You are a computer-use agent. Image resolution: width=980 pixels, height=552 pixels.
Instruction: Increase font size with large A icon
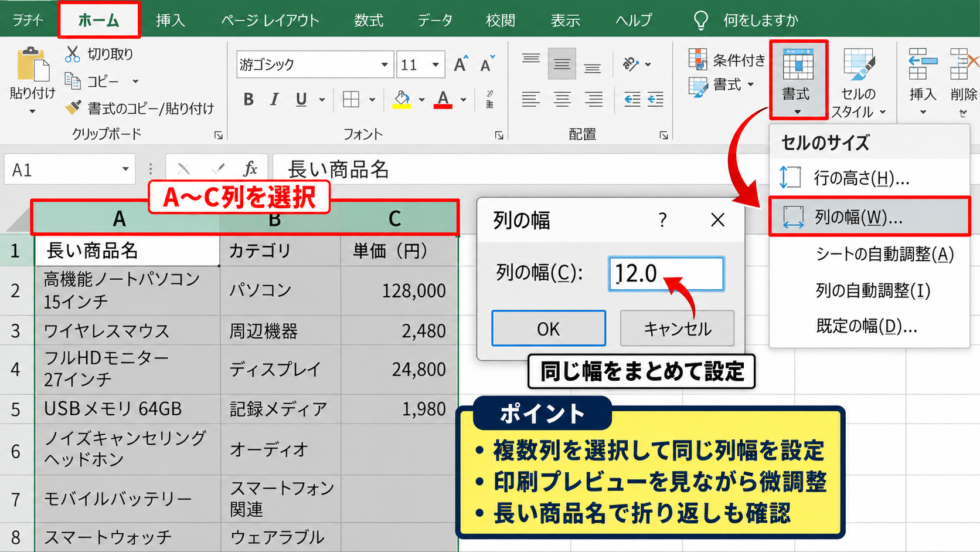[461, 64]
